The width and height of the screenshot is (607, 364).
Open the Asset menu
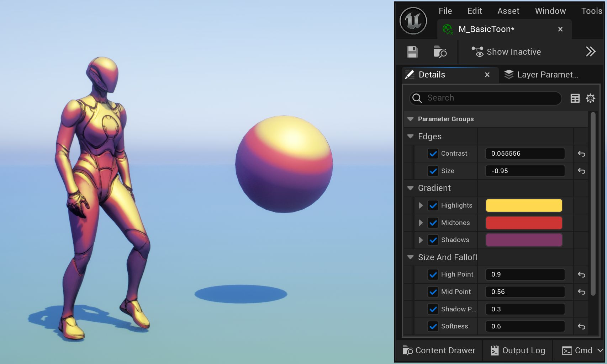(x=508, y=11)
